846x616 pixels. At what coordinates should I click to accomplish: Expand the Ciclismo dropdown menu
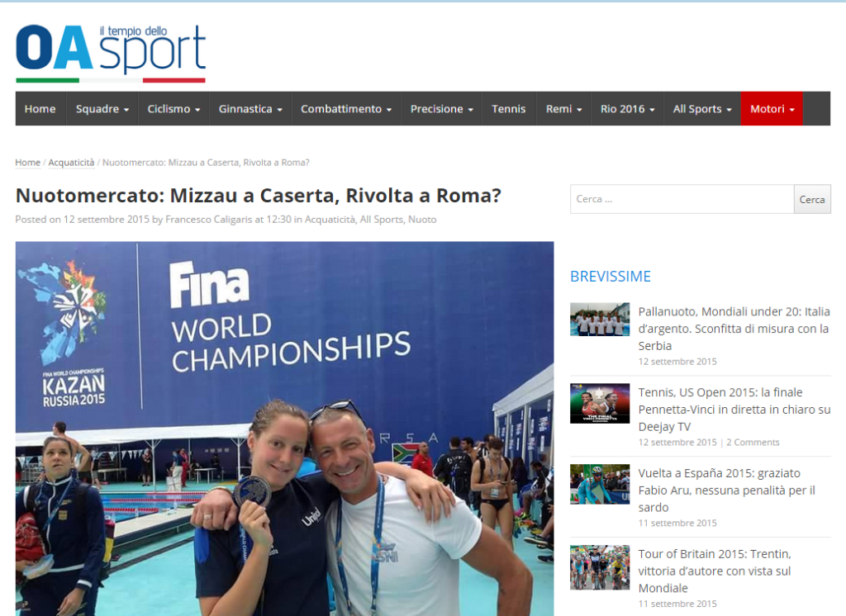pyautogui.click(x=173, y=109)
